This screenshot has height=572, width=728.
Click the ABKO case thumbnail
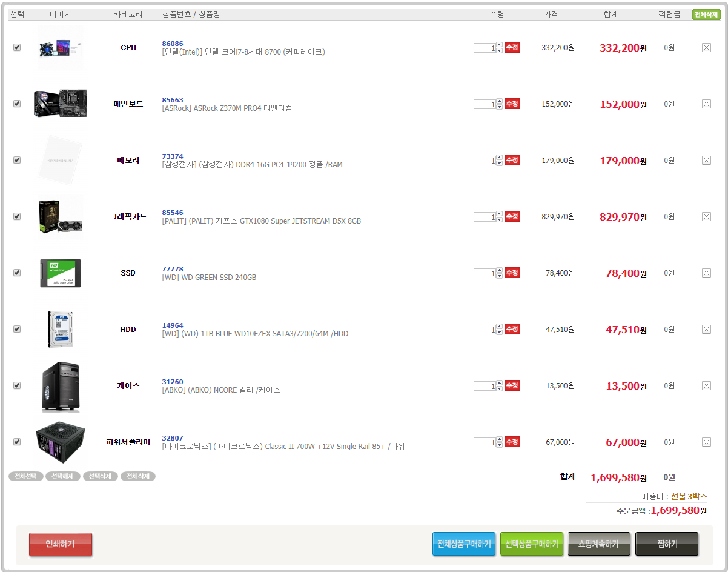(61, 387)
